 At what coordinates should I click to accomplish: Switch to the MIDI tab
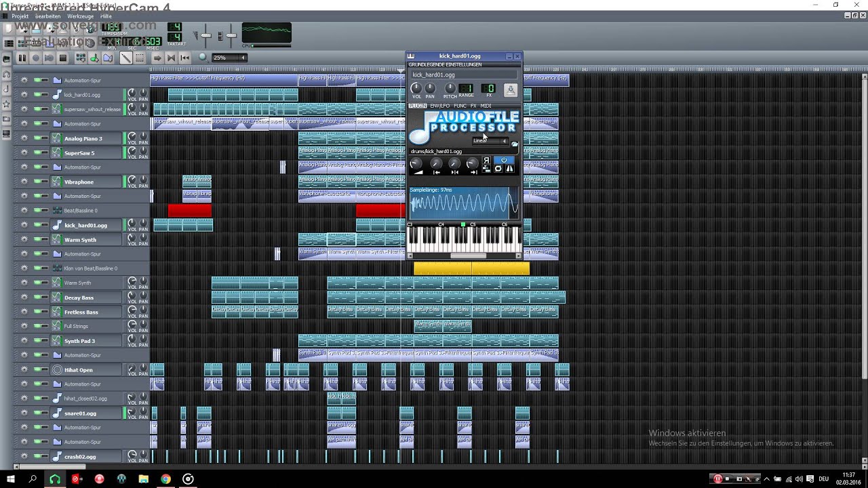486,106
